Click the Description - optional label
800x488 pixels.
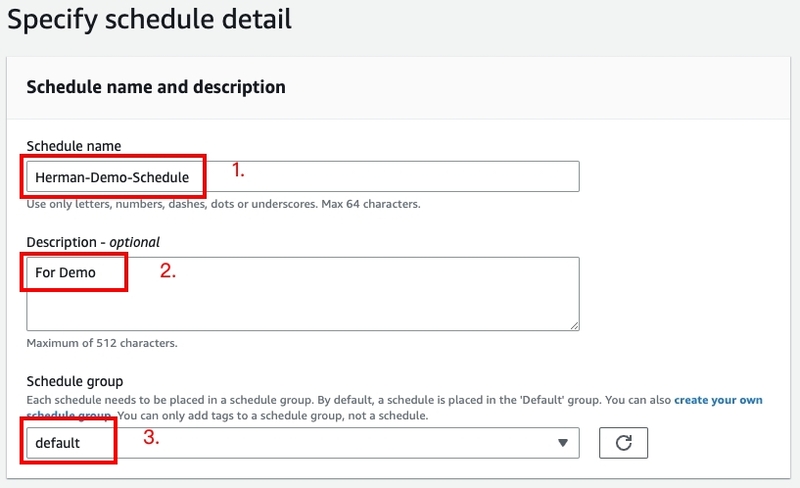[93, 242]
